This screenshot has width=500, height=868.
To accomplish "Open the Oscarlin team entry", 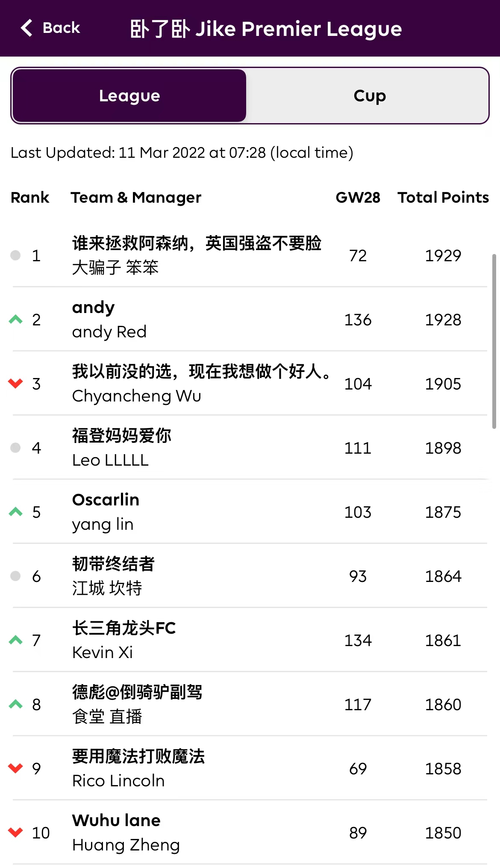I will (x=106, y=500).
